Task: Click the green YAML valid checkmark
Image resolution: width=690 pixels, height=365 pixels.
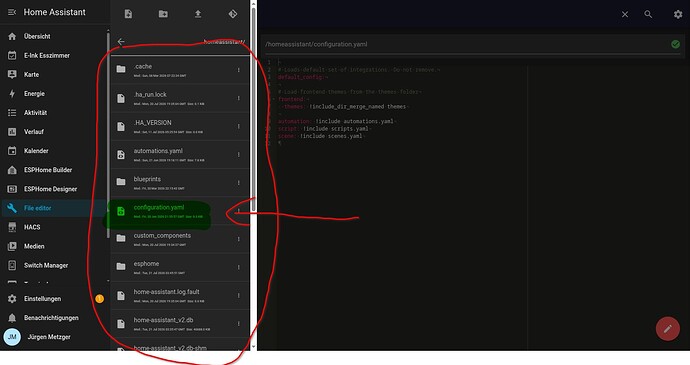Action: click(675, 44)
